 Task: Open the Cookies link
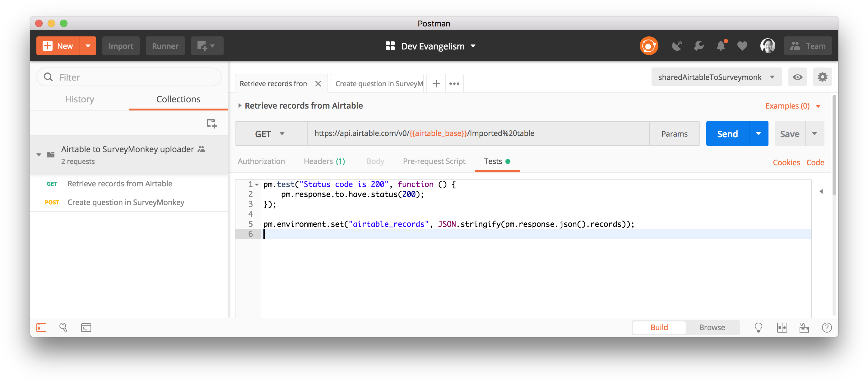[x=786, y=162]
